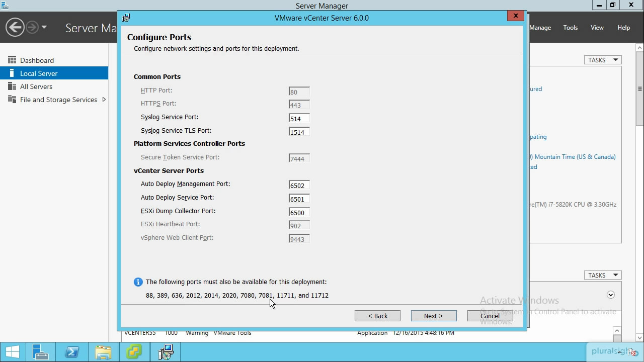Click Next to continue installation
This screenshot has height=362, width=644.
434,316
